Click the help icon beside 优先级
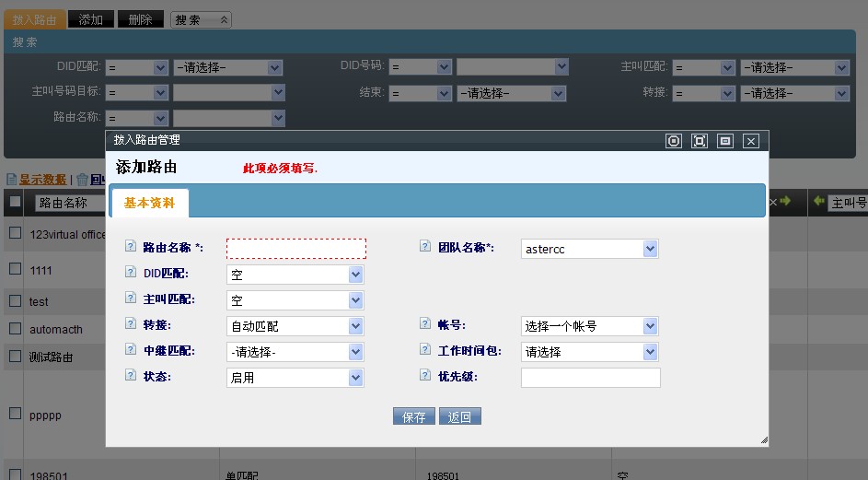The width and height of the screenshot is (868, 480). 425,376
